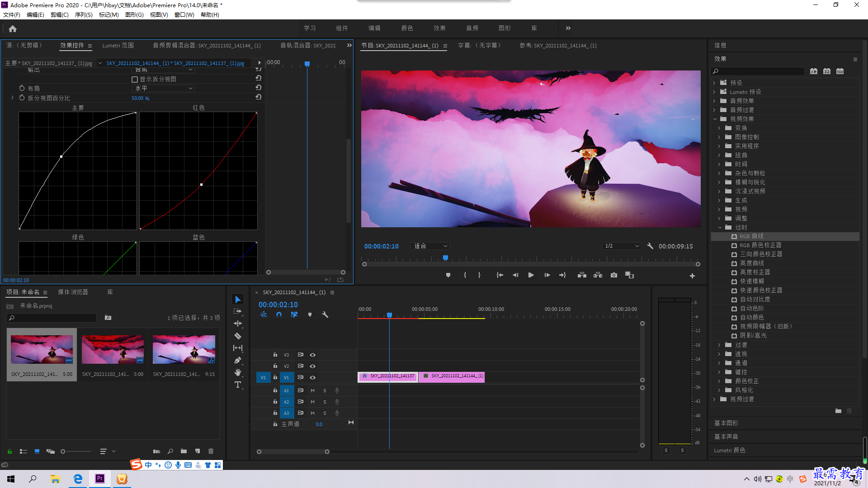Open Edge browser from taskbar
868x488 pixels.
(78, 479)
